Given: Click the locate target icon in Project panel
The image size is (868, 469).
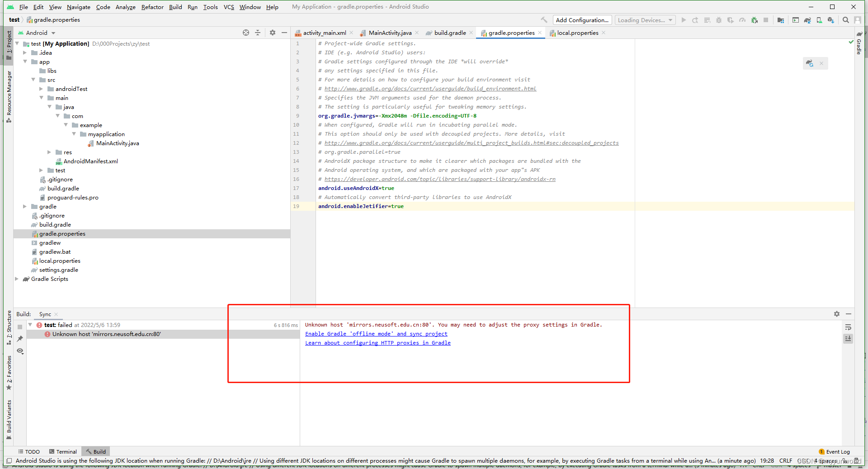Looking at the screenshot, I should tap(246, 33).
